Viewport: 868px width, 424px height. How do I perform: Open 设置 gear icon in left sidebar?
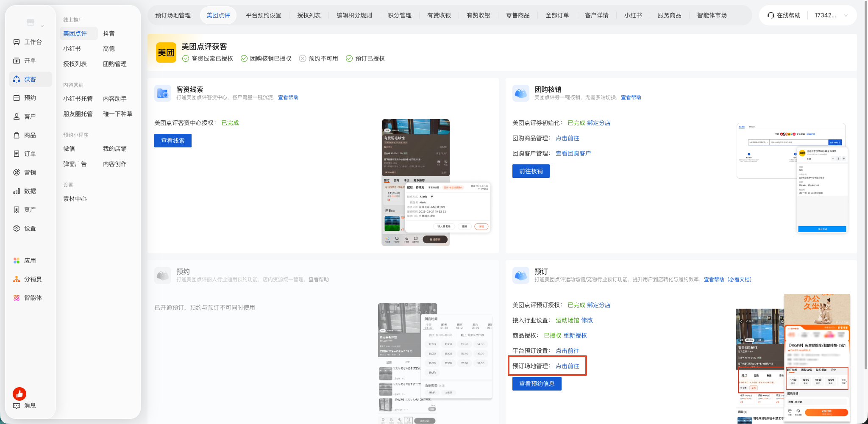(x=17, y=228)
